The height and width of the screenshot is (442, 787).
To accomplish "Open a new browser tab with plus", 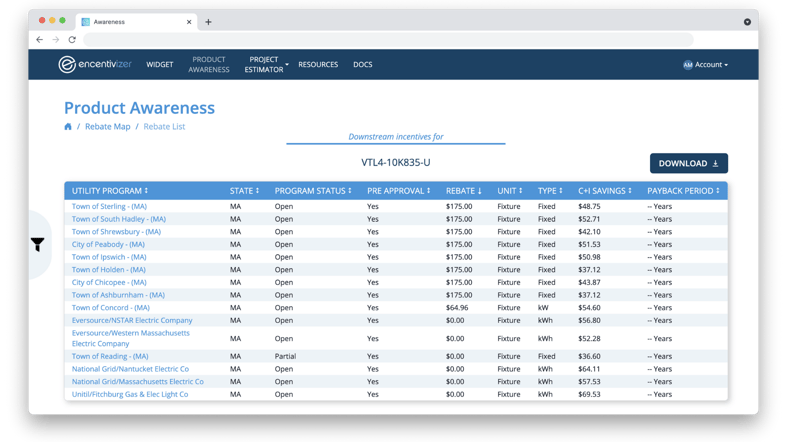I will (x=208, y=22).
